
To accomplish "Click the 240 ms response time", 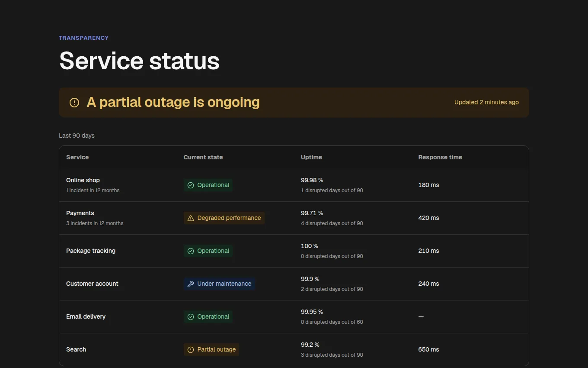I will click(428, 284).
